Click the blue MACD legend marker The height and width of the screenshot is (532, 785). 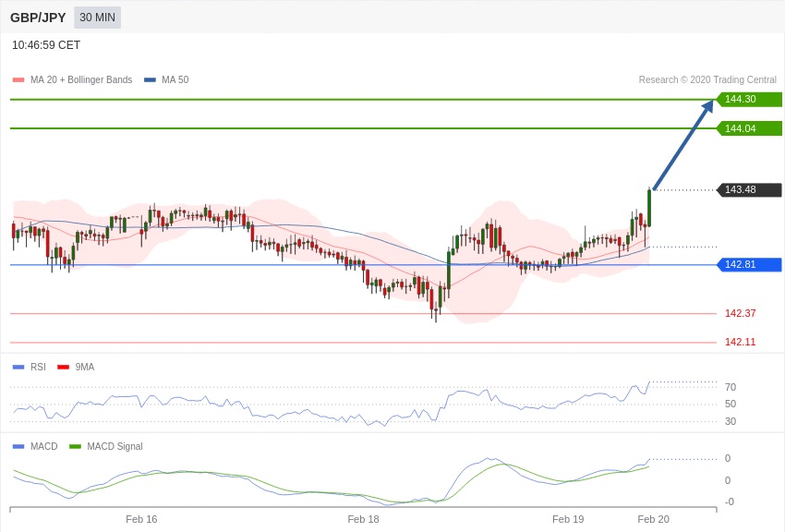click(18, 446)
